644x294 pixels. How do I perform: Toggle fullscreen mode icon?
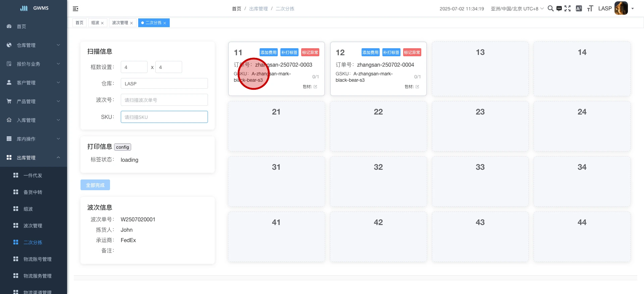(x=568, y=8)
